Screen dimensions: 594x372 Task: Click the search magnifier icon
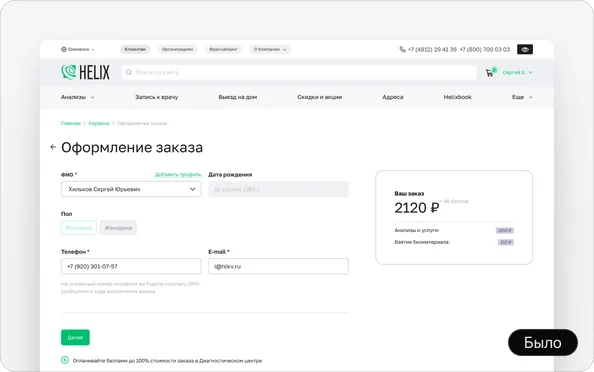pyautogui.click(x=129, y=72)
